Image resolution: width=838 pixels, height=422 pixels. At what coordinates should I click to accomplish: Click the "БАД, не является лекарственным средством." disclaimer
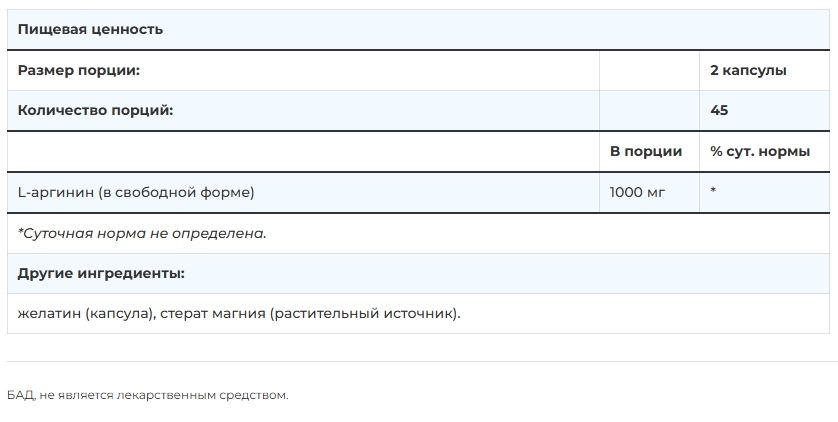coord(147,396)
